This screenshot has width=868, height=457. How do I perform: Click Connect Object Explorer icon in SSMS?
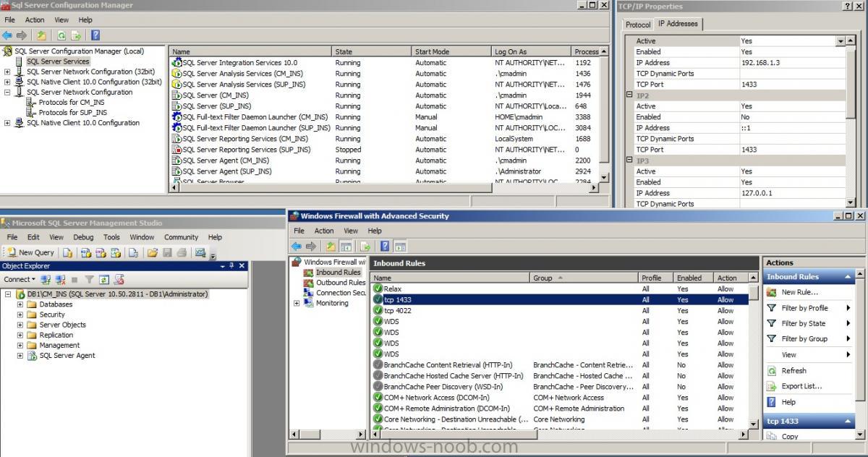[46, 279]
